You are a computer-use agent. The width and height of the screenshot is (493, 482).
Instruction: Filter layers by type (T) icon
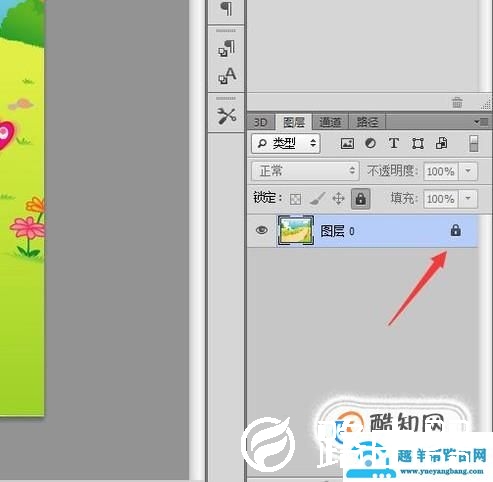click(x=394, y=144)
